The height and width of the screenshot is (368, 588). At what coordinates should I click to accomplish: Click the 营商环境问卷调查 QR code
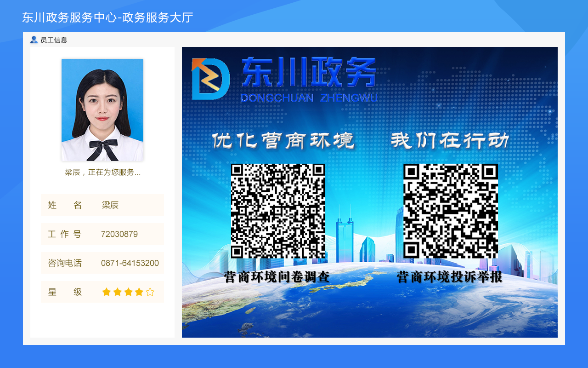(x=278, y=211)
